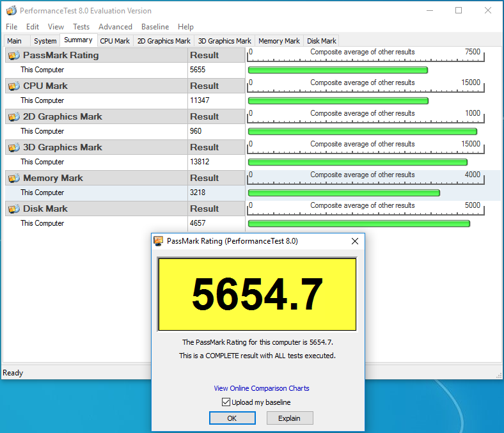Select the Memory Mark header row

pyautogui.click(x=125, y=178)
